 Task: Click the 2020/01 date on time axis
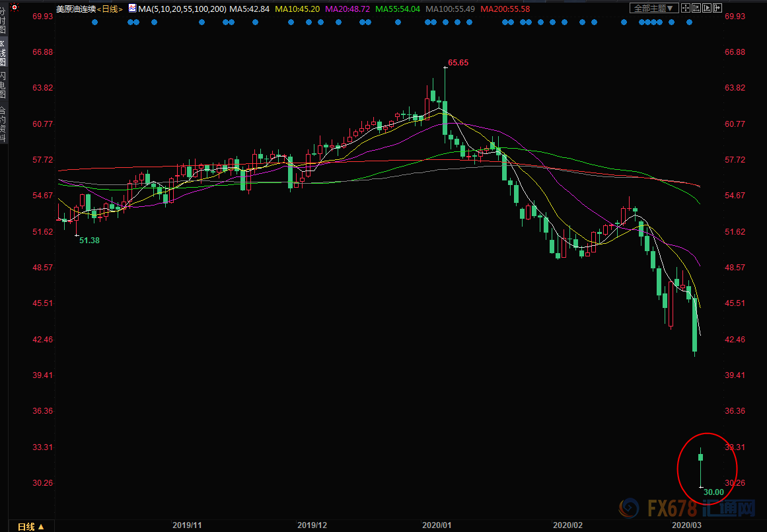point(436,525)
